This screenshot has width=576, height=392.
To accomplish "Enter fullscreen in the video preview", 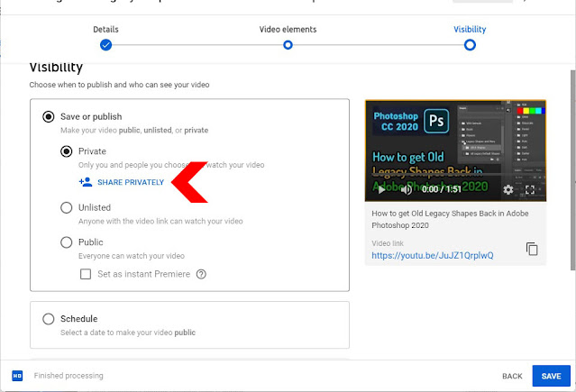I will point(530,189).
